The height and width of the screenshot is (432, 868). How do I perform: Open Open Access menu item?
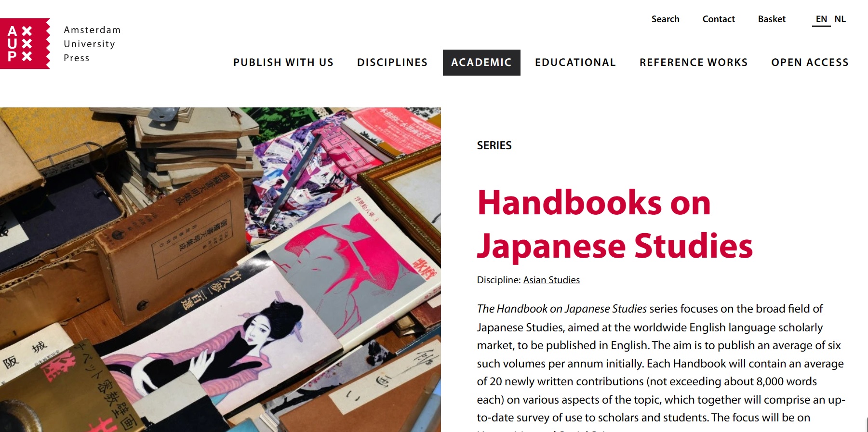[810, 63]
